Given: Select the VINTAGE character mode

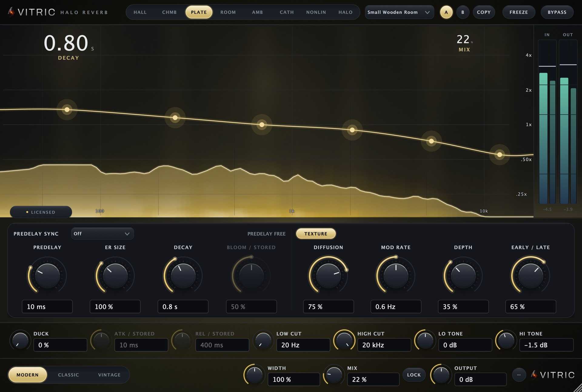Looking at the screenshot, I should pyautogui.click(x=109, y=375).
